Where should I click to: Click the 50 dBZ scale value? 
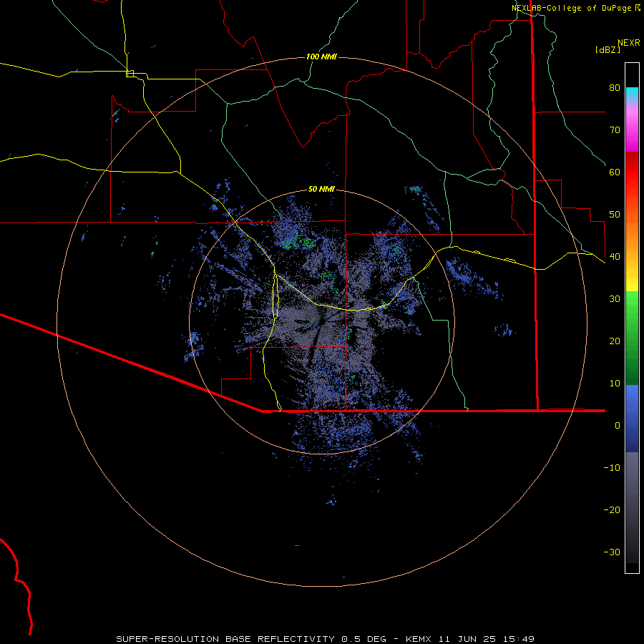click(x=615, y=215)
